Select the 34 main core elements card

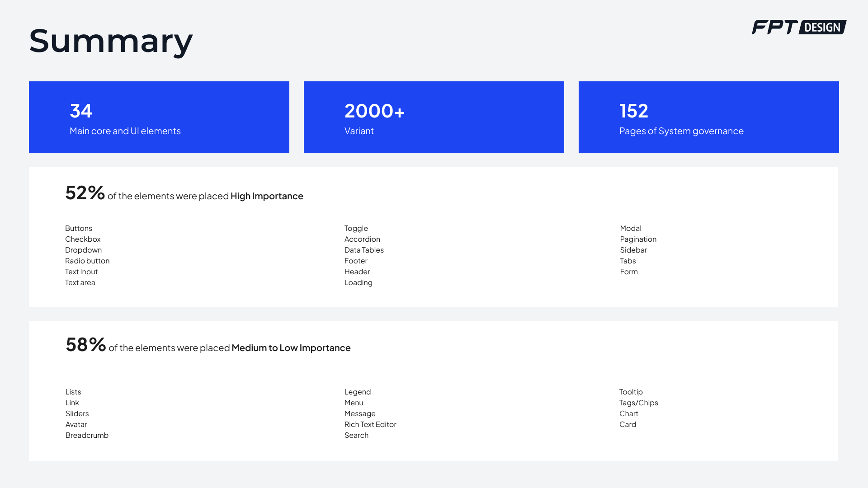[159, 117]
